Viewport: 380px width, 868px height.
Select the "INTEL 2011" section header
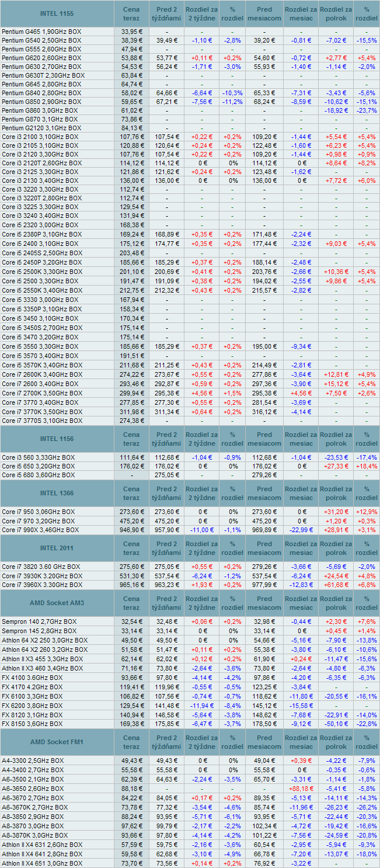[x=57, y=548]
